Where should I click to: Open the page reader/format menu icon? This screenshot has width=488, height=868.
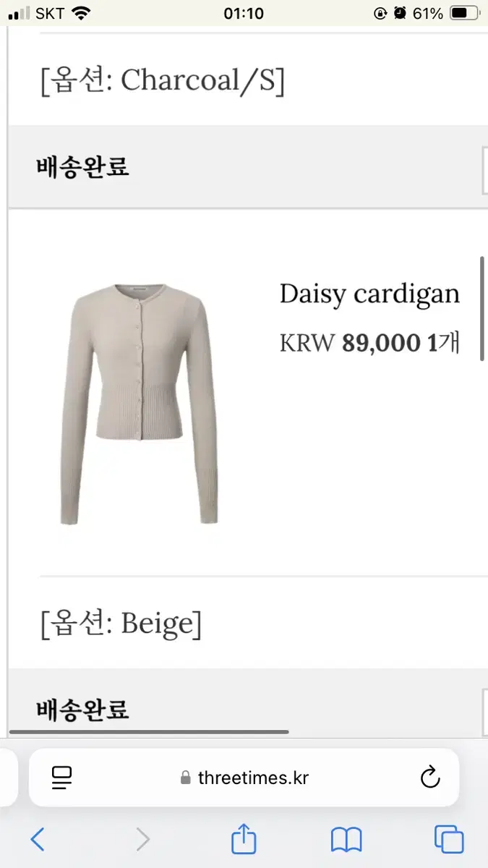pyautogui.click(x=62, y=778)
